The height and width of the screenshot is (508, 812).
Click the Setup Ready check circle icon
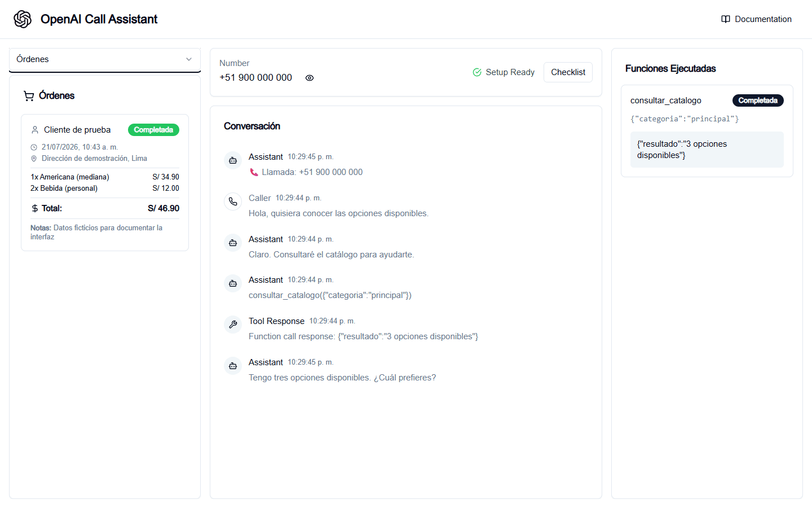point(477,72)
